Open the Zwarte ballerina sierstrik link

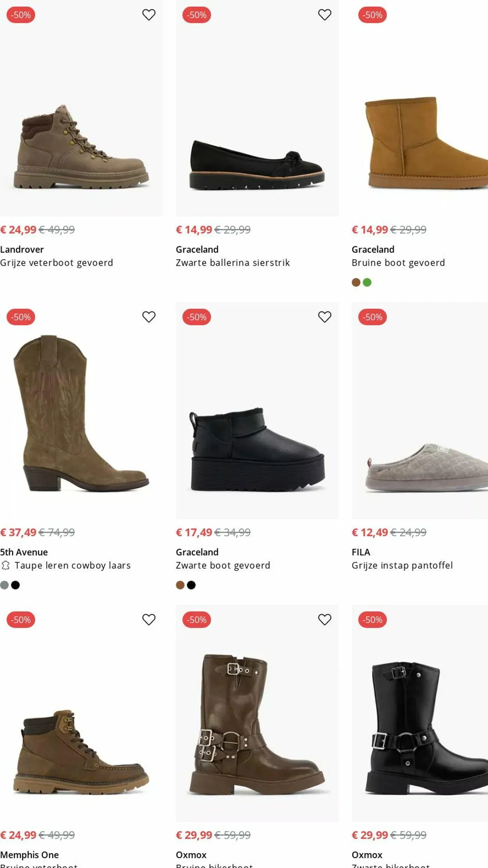click(x=233, y=263)
